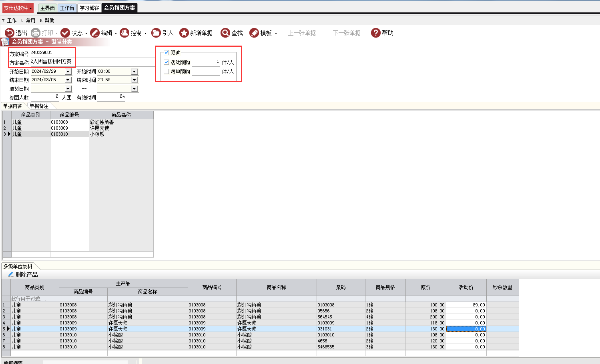Click the 查找 magnifier icon
The image size is (600, 364).
coord(225,33)
